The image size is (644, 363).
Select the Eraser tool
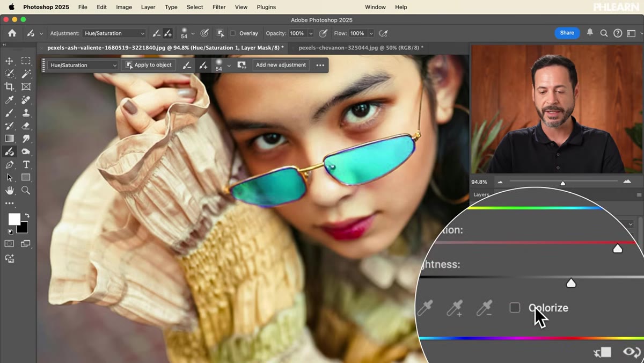26,126
